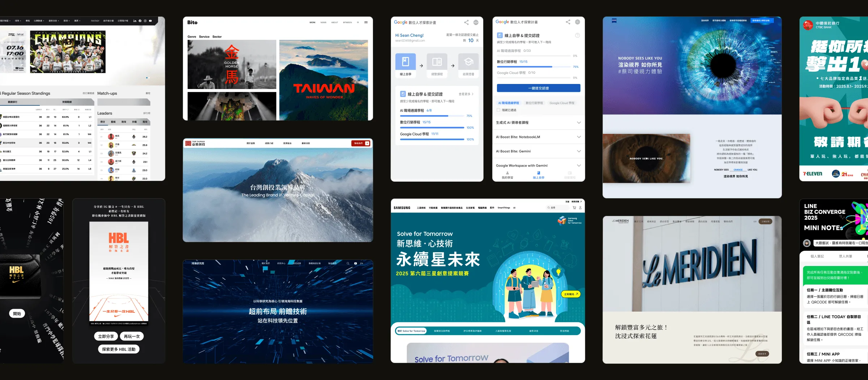868x380 pixels.
Task: Click the 探索更多 HBL 活動 button
Action: tap(119, 349)
